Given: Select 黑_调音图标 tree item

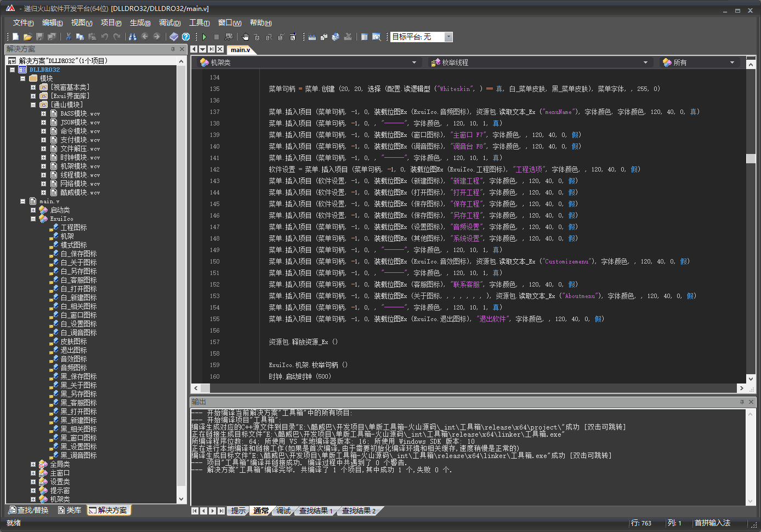Looking at the screenshot, I should [x=78, y=455].
